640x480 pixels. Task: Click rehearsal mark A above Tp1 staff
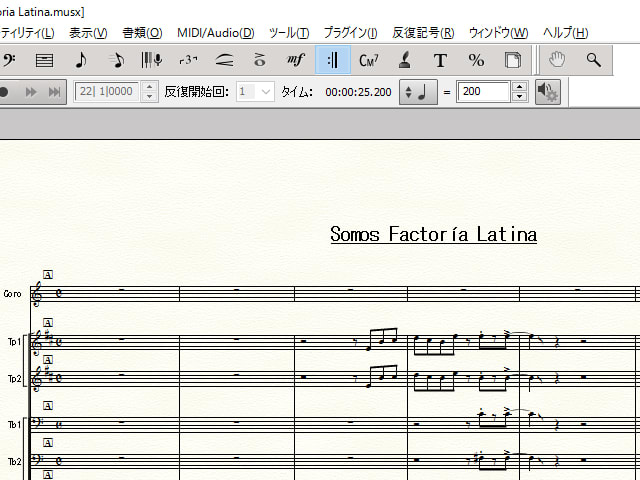click(x=48, y=323)
